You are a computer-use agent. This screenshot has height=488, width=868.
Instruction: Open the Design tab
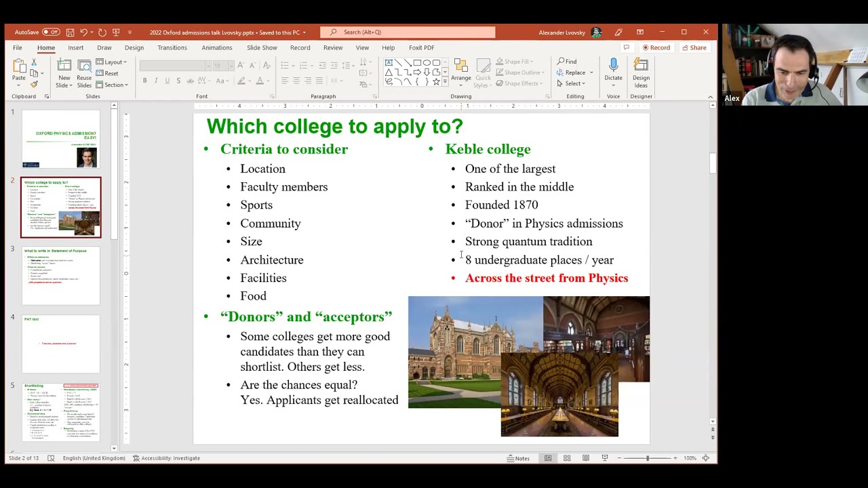134,47
